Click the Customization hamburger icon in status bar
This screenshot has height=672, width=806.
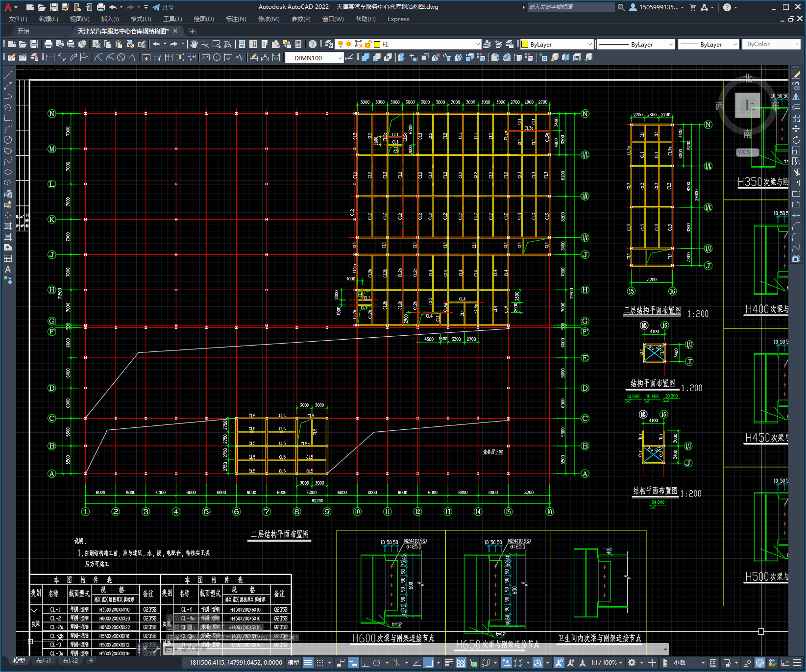coord(798,663)
